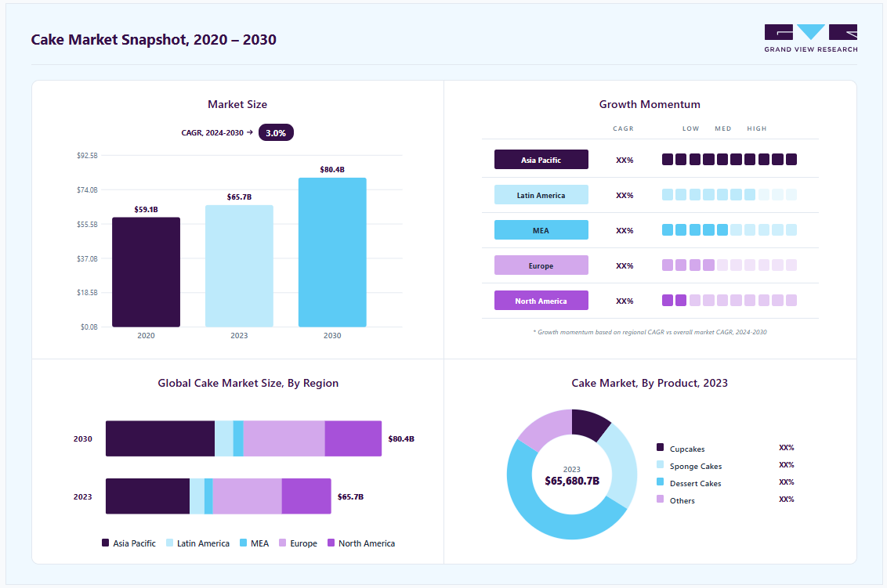887x588 pixels.
Task: Click the Growth Momentum panel title
Action: 650,104
